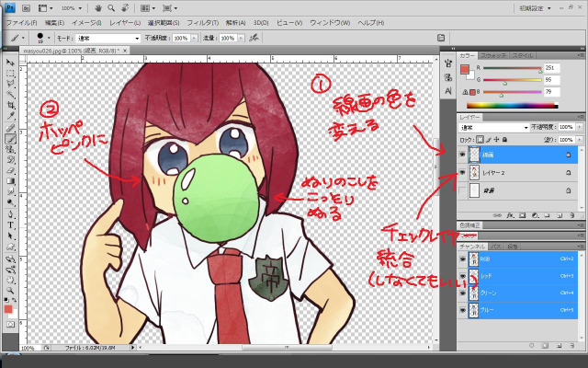This screenshot has height=368, width=588.
Task: Select the Crop tool
Action: point(9,105)
